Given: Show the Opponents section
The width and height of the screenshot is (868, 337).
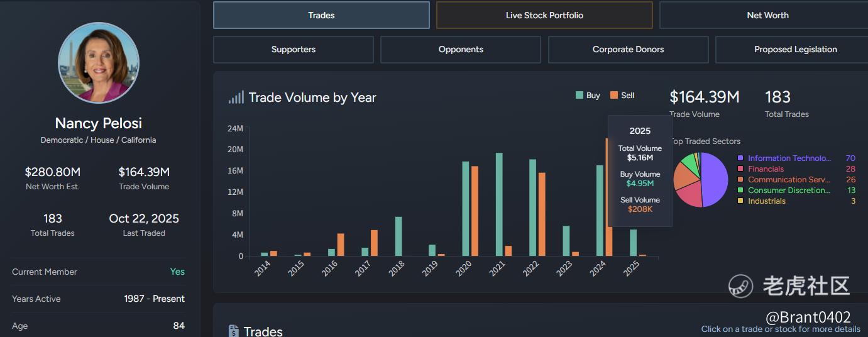Looking at the screenshot, I should coord(461,50).
